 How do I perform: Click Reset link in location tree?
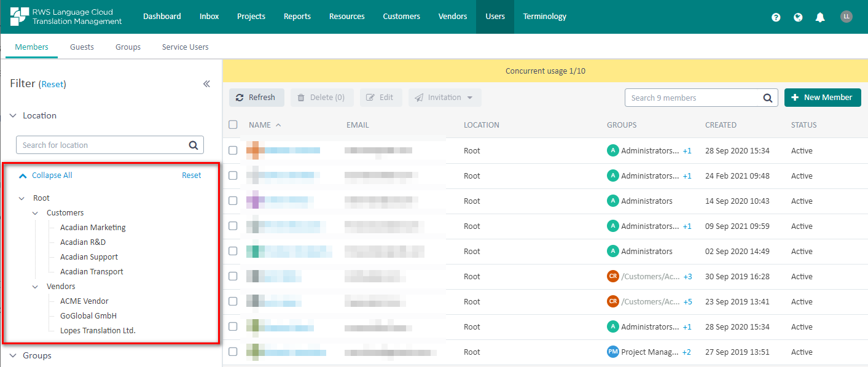(191, 176)
